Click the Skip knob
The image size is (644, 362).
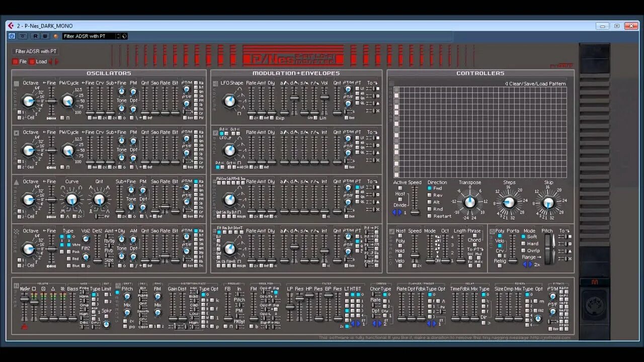coord(548,203)
